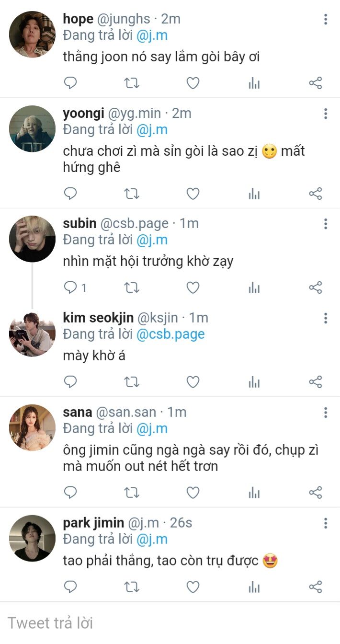This screenshot has height=644, width=340.
Task: Open three-dot menu on sana's tweet
Action: click(326, 412)
